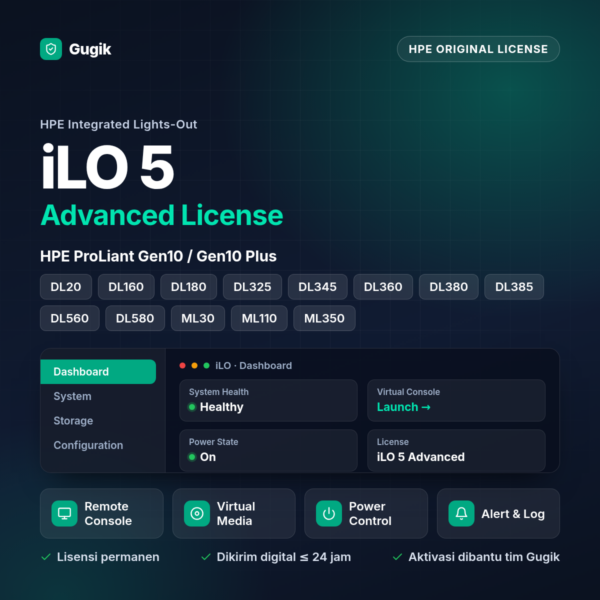This screenshot has height=600, width=600.
Task: Click the "iLO 5 Advanced" license value
Action: click(x=421, y=457)
